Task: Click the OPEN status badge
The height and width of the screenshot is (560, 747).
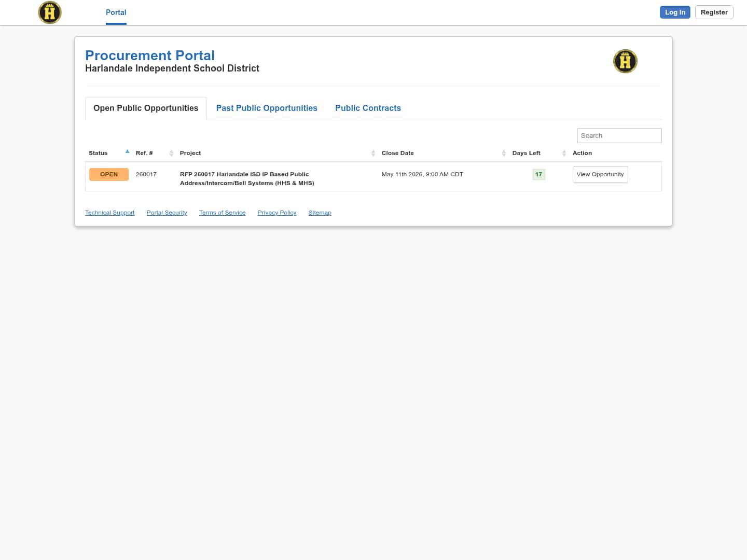Action: [x=109, y=174]
